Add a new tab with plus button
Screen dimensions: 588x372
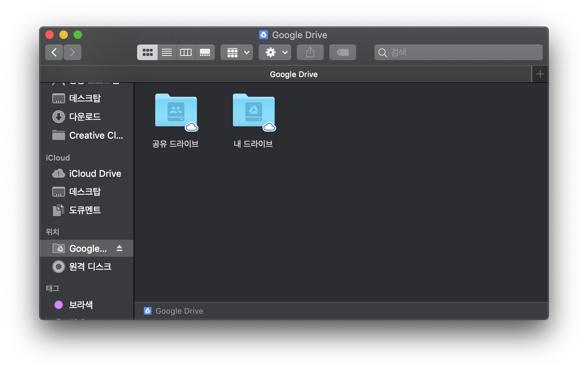pos(540,74)
